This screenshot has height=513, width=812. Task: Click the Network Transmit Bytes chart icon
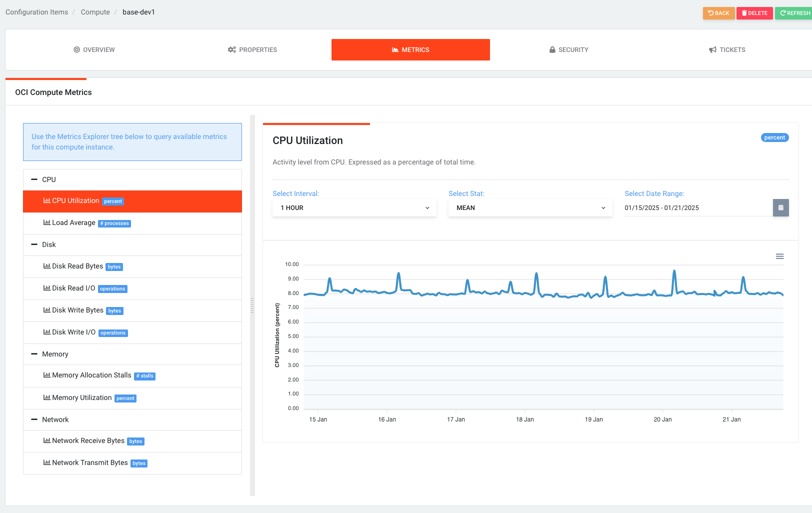[x=46, y=462]
